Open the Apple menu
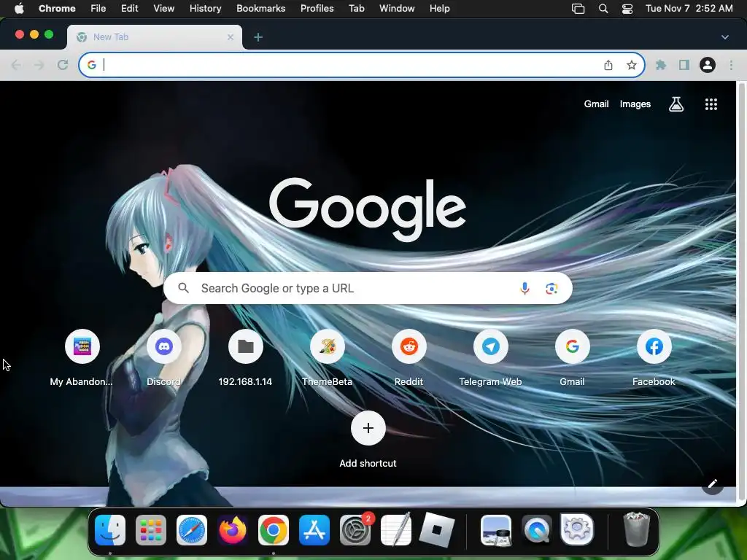This screenshot has width=747, height=560. pyautogui.click(x=19, y=8)
